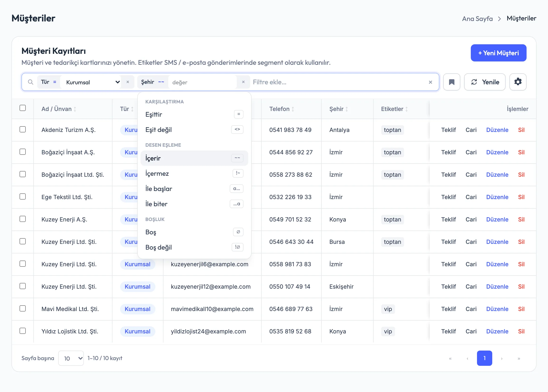Select the İle başlar operator

(194, 189)
